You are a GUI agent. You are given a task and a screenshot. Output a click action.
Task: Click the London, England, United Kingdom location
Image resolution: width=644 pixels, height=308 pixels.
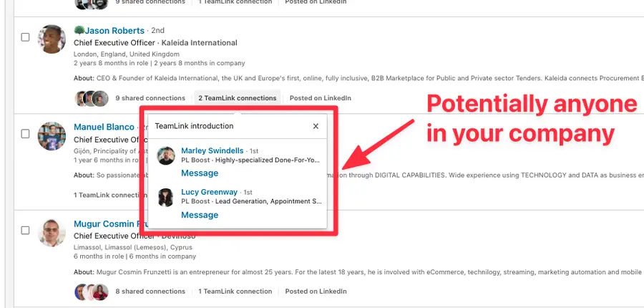127,54
